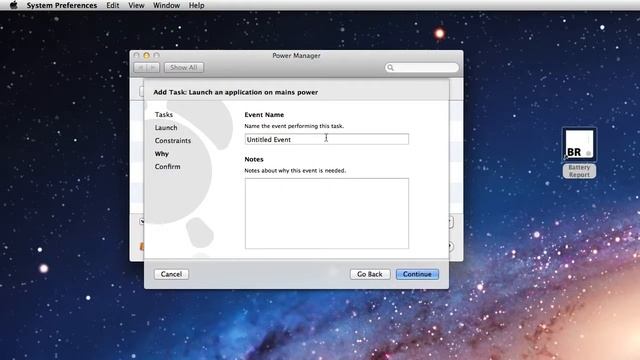
Task: Select the Why step in sidebar
Action: pos(162,153)
